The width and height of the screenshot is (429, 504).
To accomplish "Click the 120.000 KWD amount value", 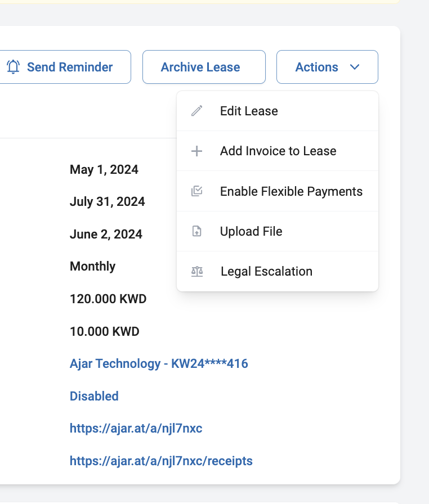I will coord(108,299).
